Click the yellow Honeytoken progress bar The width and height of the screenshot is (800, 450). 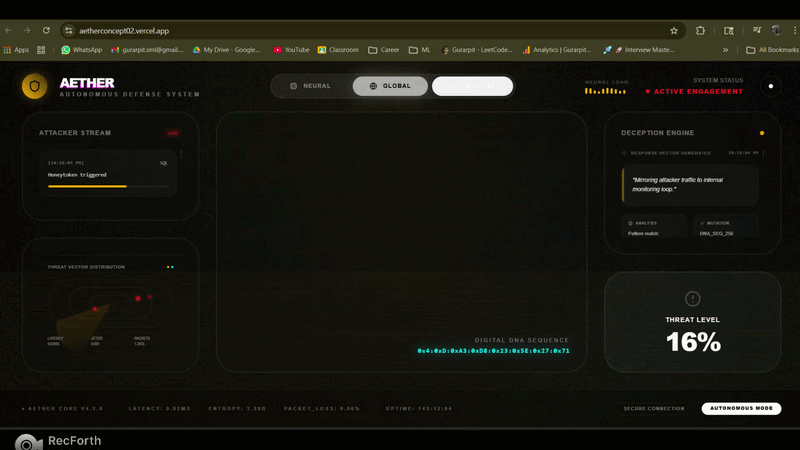coord(87,186)
